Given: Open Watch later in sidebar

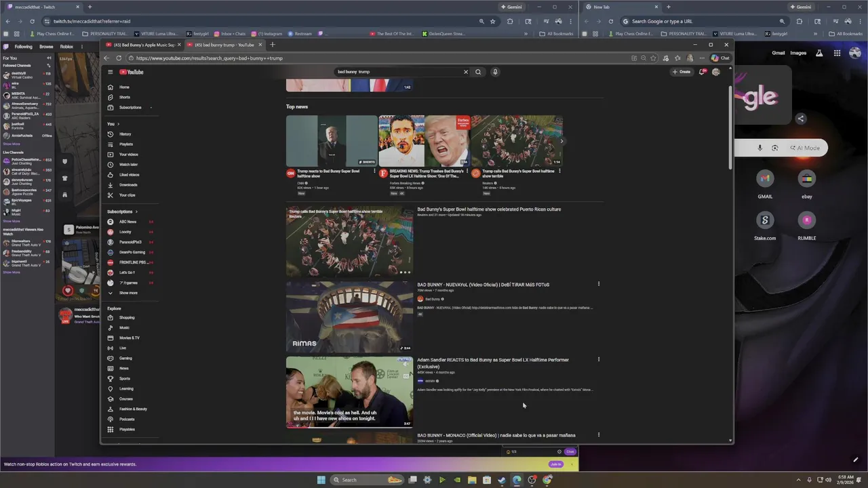Looking at the screenshot, I should pos(130,165).
